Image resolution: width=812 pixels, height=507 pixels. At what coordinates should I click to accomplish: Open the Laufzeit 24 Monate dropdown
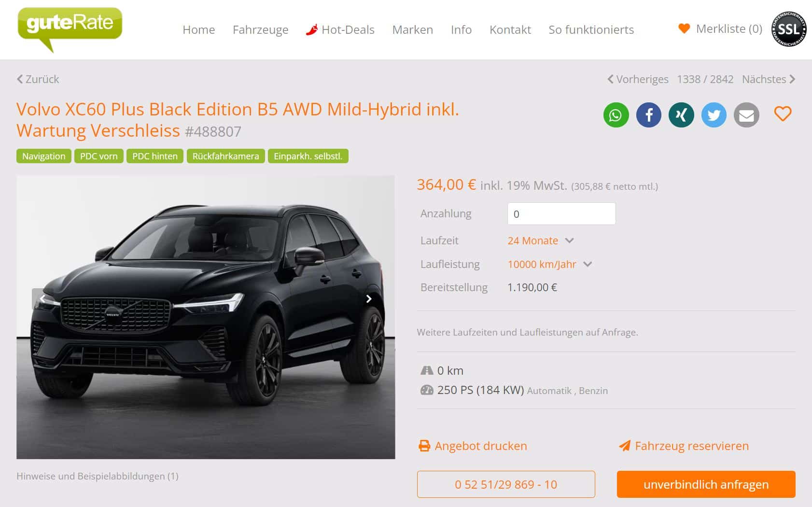coord(540,240)
